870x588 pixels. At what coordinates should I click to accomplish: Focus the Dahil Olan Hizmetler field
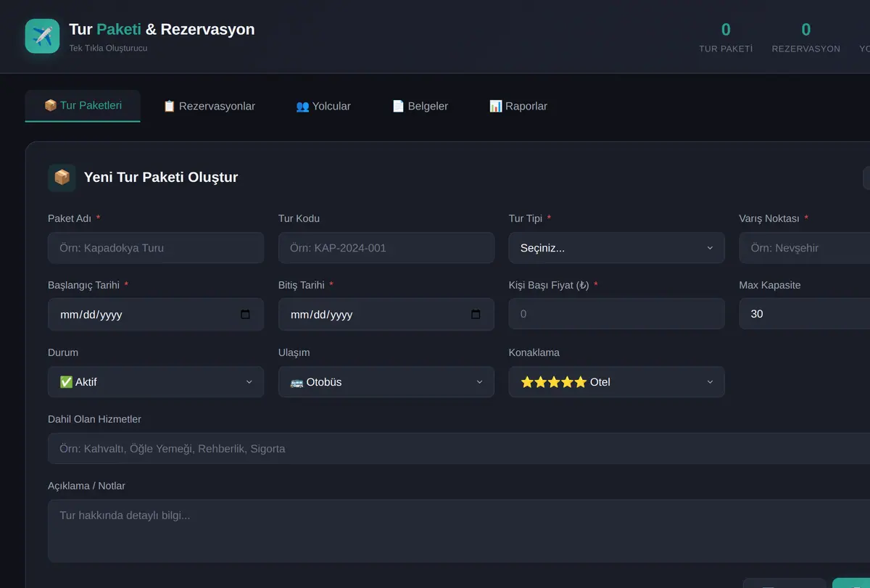[x=459, y=449]
